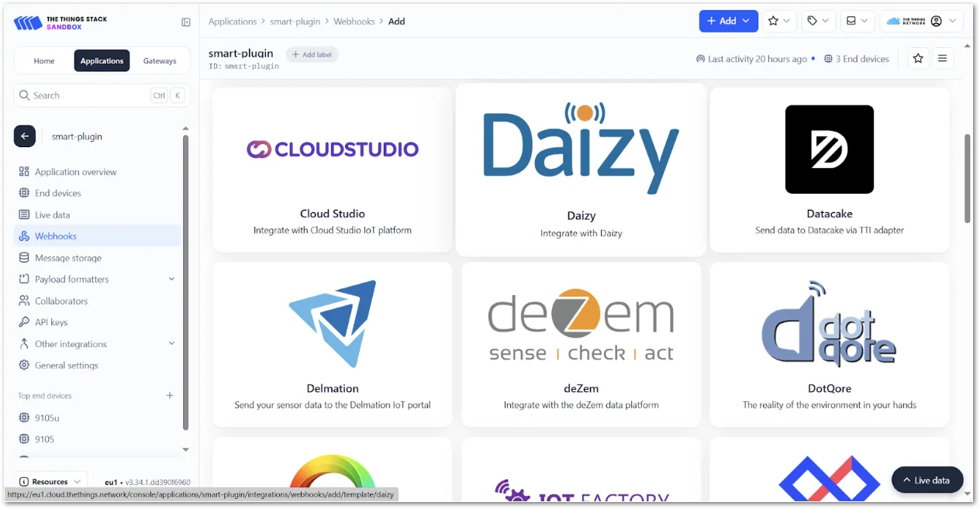Bookmark the application with the star icon
The image size is (980, 509).
918,58
